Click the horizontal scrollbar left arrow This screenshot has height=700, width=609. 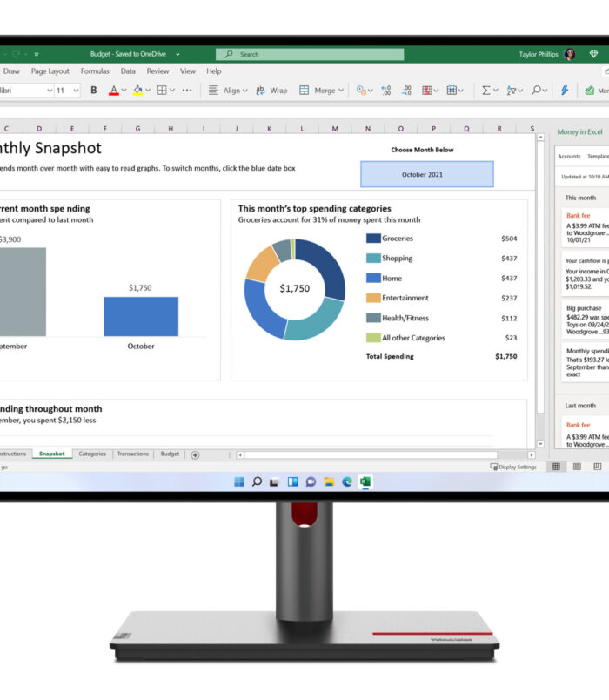click(240, 454)
